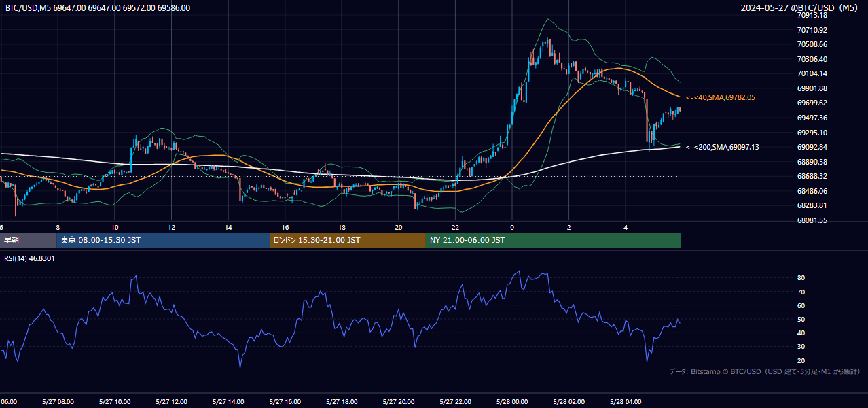Click price axis label 70306.40
This screenshot has height=408, width=868.
(x=812, y=59)
